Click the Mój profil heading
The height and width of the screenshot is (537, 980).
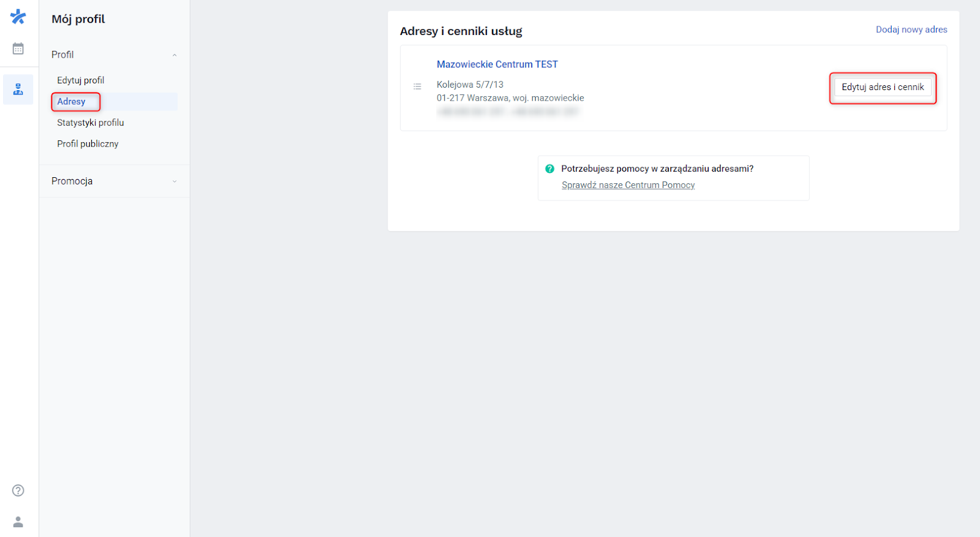(77, 19)
